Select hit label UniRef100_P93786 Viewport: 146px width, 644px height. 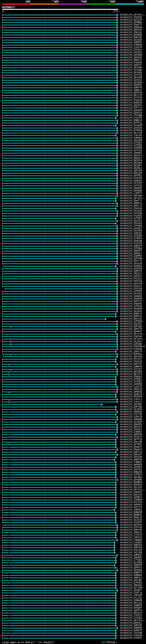click(131, 213)
